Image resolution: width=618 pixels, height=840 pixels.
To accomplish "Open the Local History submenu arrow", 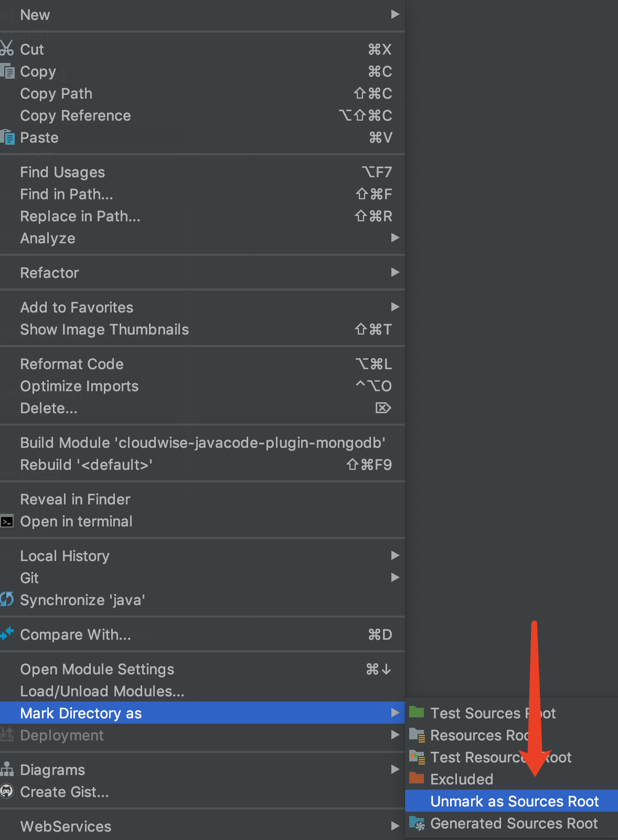I will pyautogui.click(x=395, y=555).
